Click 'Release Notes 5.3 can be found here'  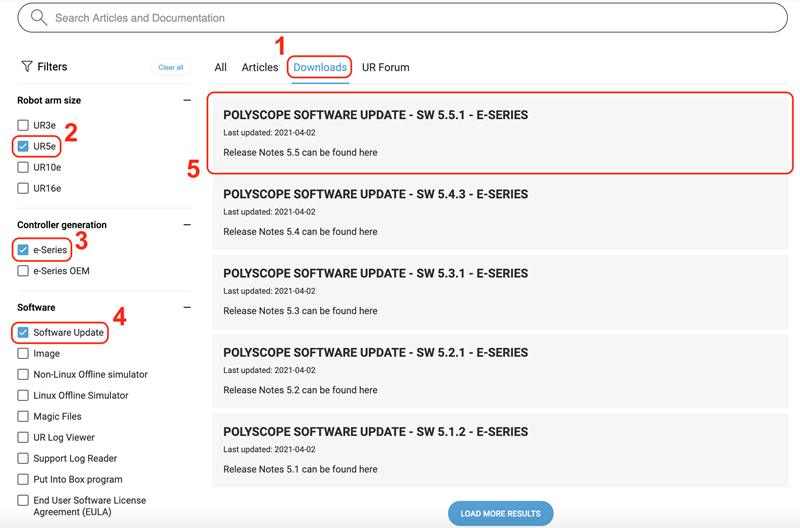[x=301, y=311]
